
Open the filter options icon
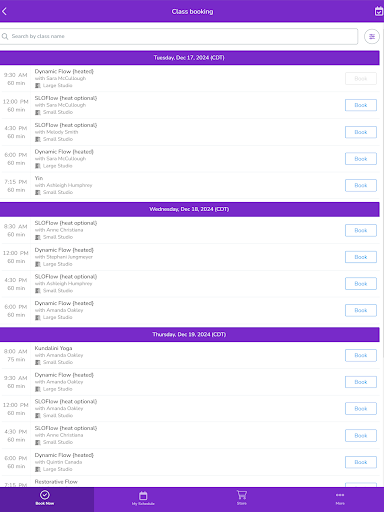372,36
